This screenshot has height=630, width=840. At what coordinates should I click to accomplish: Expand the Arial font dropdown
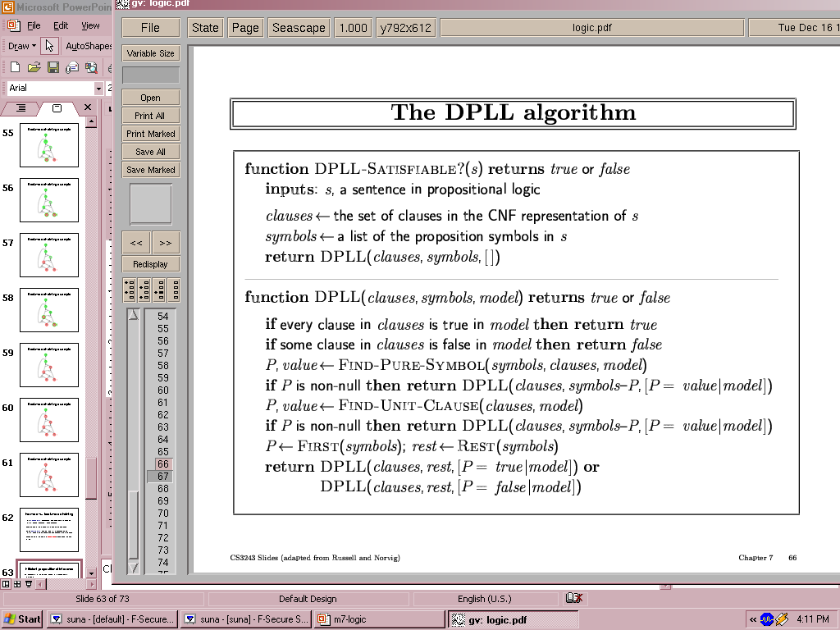[x=99, y=88]
